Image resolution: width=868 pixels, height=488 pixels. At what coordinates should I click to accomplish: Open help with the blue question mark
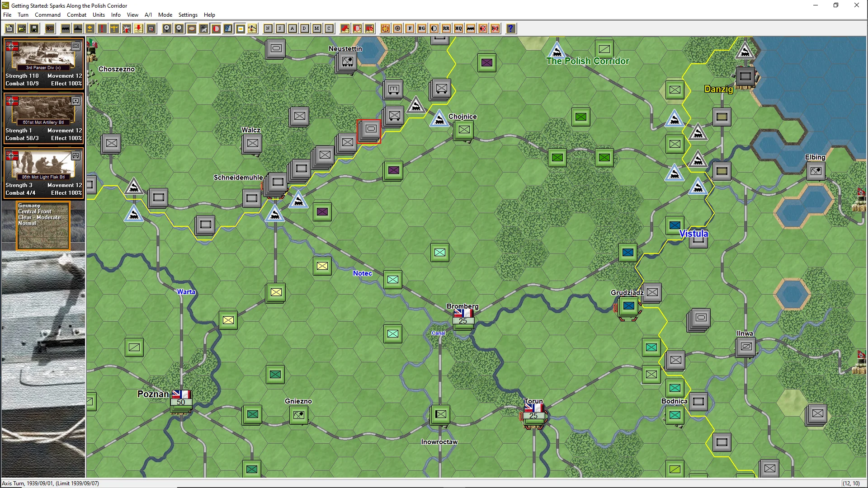pyautogui.click(x=511, y=28)
